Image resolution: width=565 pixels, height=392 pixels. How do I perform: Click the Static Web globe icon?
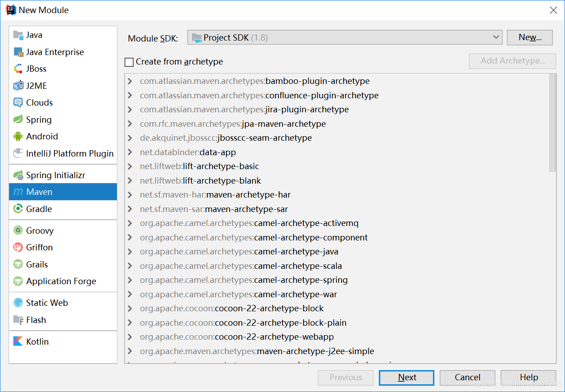[18, 303]
